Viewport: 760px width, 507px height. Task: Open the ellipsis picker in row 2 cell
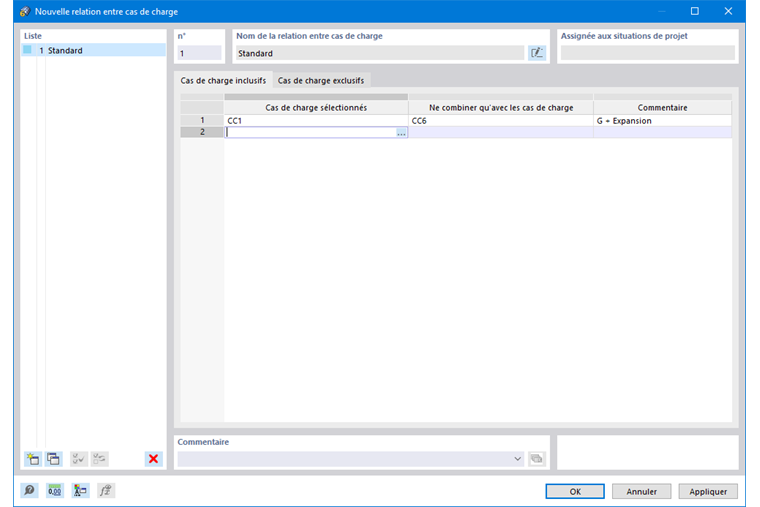(x=401, y=132)
